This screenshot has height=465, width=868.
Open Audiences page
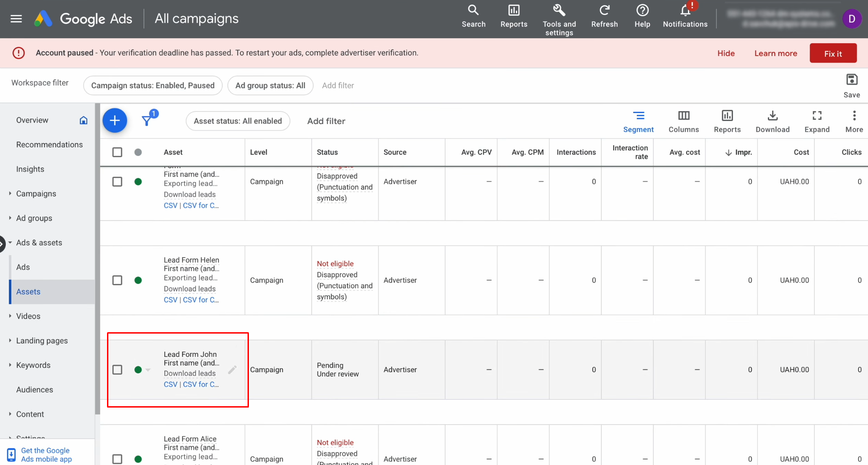click(x=34, y=390)
